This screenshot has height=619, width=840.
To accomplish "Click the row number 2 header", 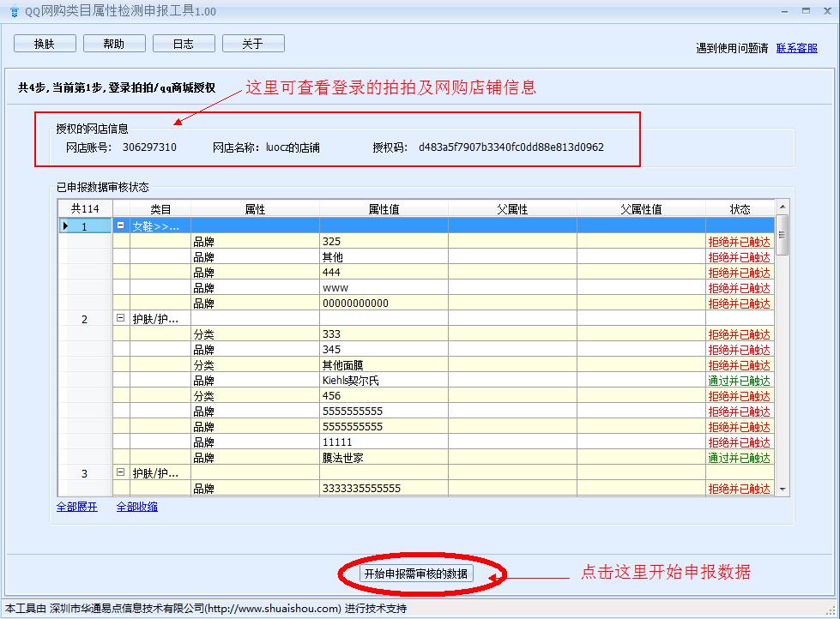I will (x=85, y=319).
